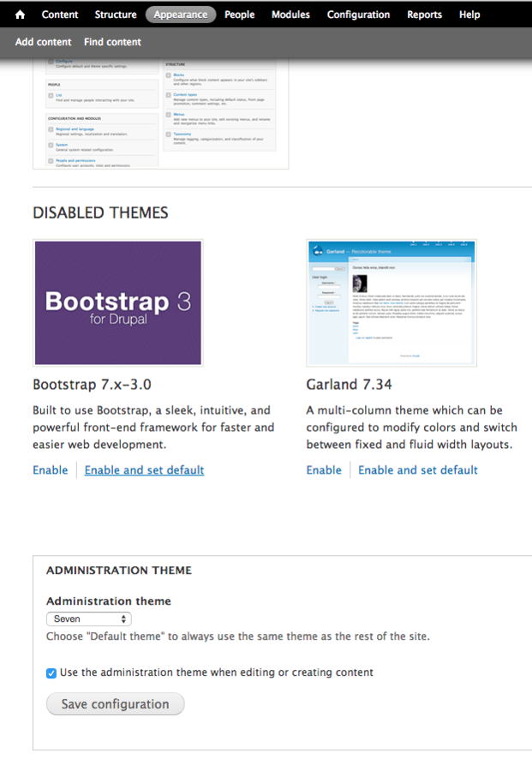Enable the Bootstrap theme
The height and width of the screenshot is (771, 532).
[51, 470]
